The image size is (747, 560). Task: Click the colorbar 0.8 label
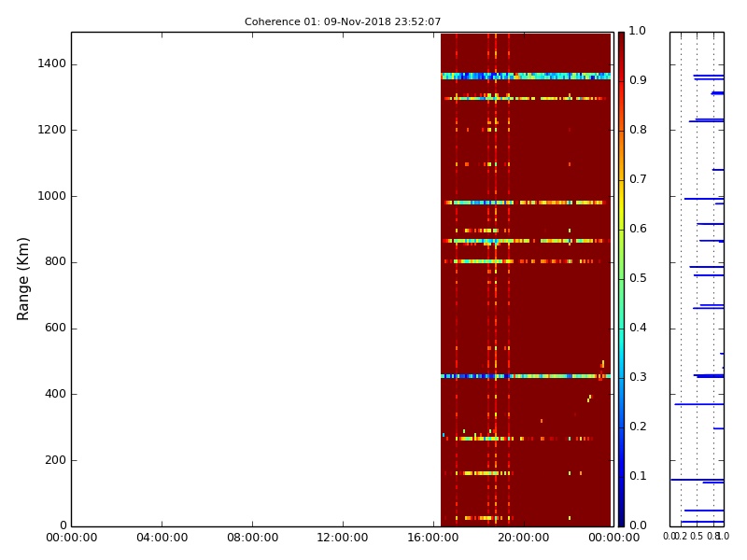(638, 130)
